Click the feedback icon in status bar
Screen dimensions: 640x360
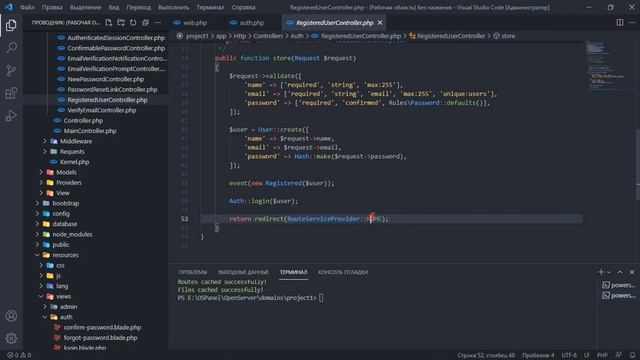pos(619,355)
